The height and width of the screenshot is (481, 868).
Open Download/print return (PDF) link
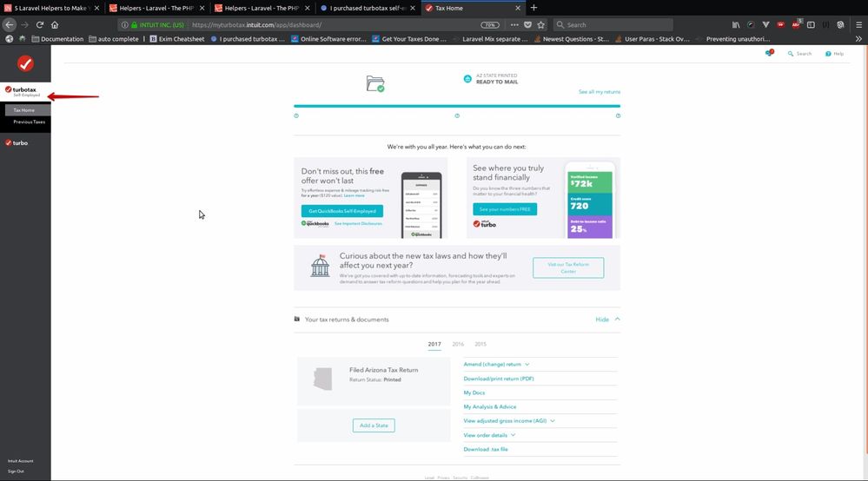click(x=499, y=379)
